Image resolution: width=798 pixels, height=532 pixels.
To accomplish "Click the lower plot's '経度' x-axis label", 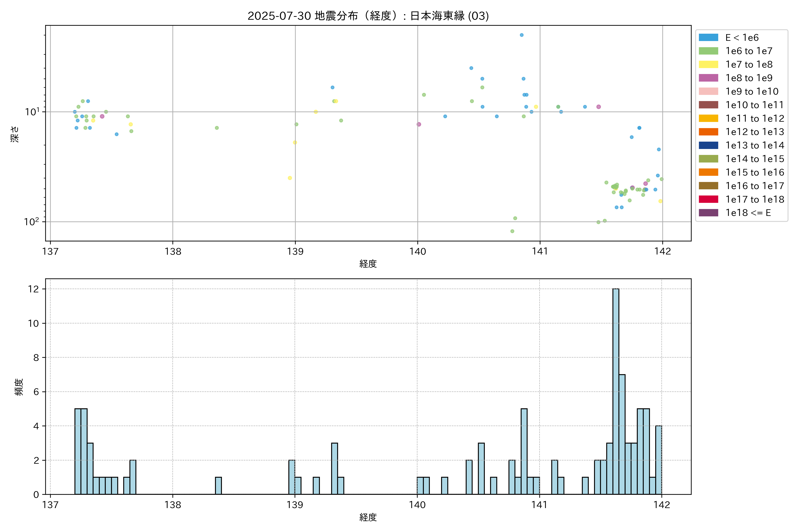I will coord(368,517).
